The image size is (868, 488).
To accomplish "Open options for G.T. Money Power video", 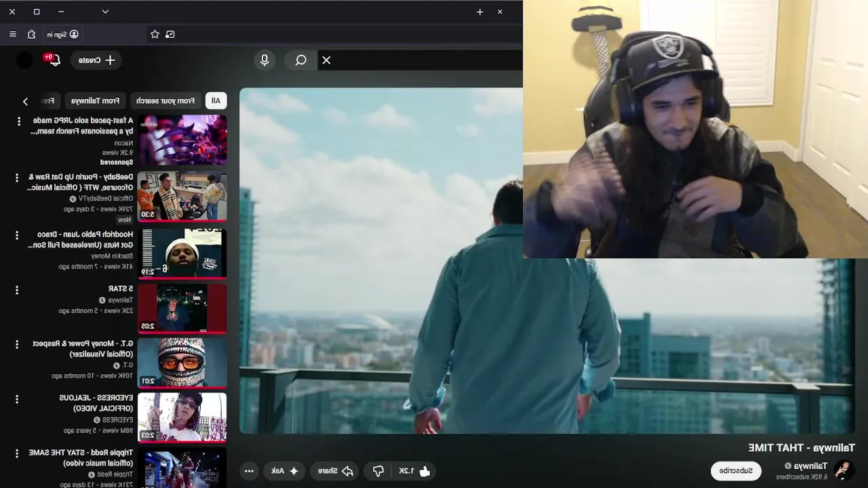I will 17,344.
